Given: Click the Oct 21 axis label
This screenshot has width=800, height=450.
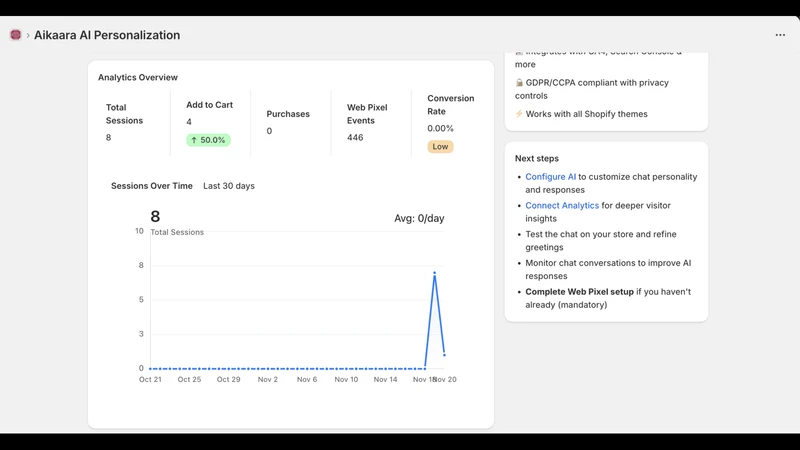Looking at the screenshot, I should click(x=150, y=380).
